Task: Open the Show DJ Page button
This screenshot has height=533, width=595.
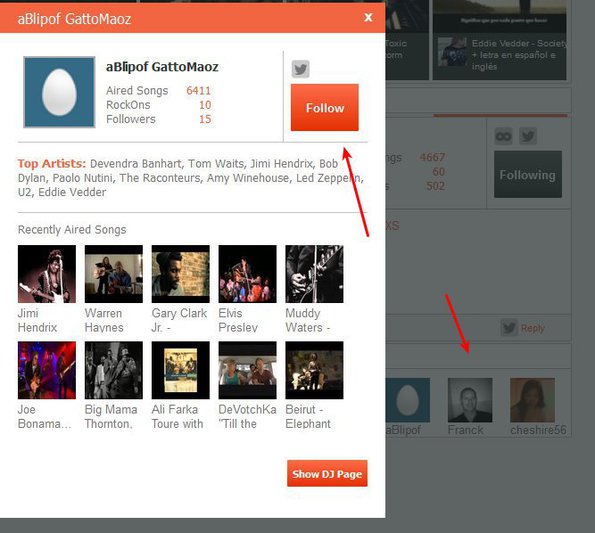Action: click(x=327, y=473)
